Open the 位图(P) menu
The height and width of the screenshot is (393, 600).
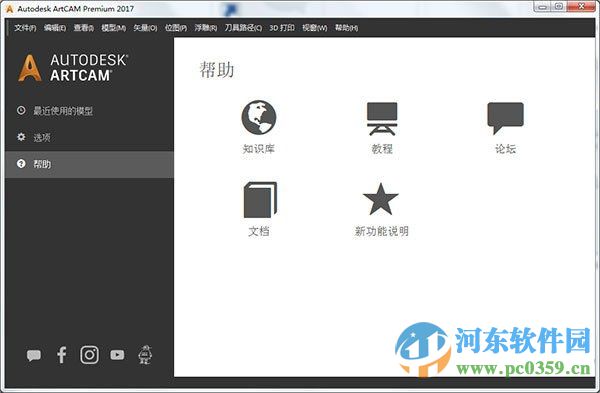pyautogui.click(x=176, y=28)
